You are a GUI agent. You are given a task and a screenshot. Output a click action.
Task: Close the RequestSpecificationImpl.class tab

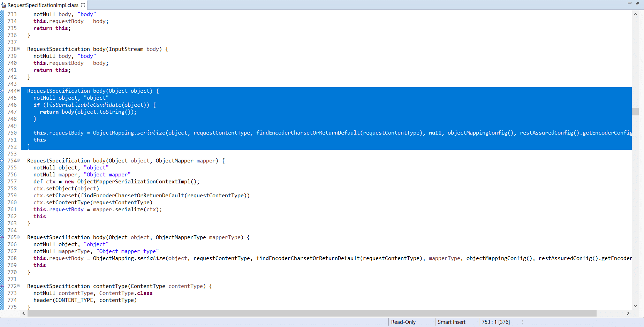coord(83,5)
